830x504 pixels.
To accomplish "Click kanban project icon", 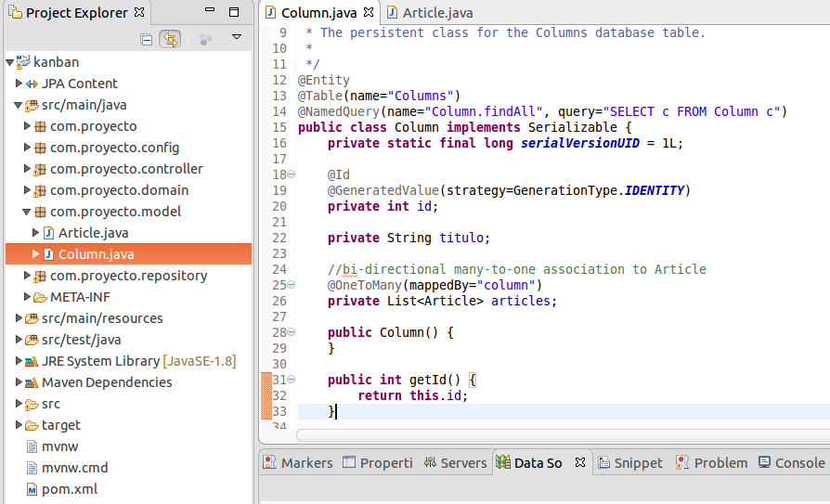I will [x=23, y=62].
